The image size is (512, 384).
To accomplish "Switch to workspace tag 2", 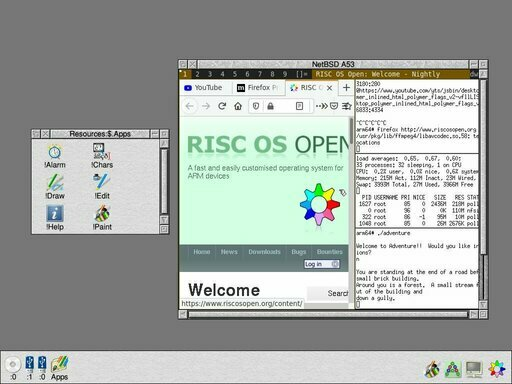I will (x=197, y=74).
